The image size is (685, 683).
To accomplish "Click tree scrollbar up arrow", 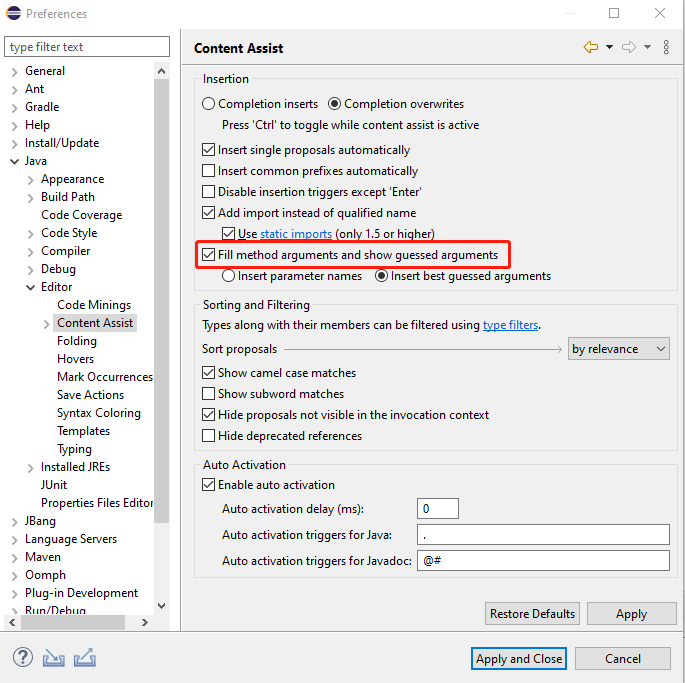I will tap(161, 71).
